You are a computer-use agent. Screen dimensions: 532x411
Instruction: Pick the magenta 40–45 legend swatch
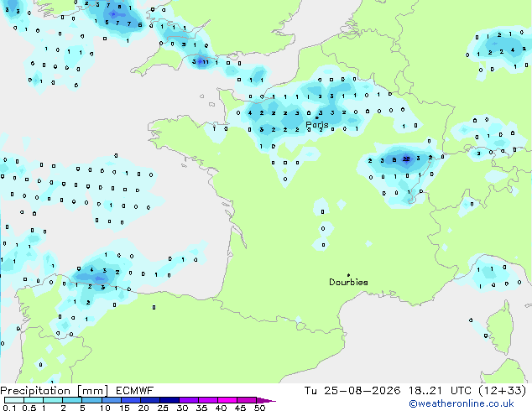pos(227,400)
